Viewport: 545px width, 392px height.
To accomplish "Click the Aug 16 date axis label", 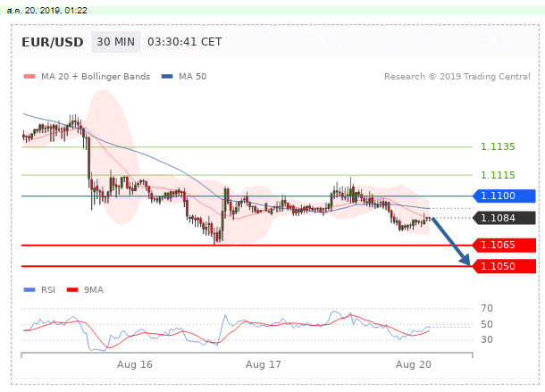I will coord(135,364).
